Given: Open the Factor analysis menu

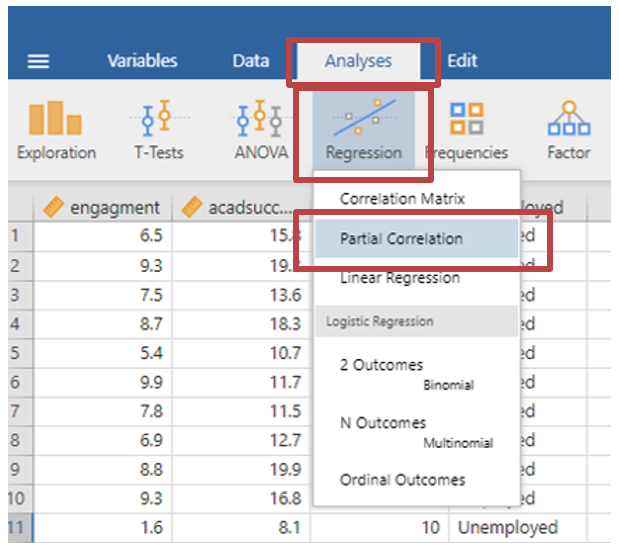Looking at the screenshot, I should 567,130.
